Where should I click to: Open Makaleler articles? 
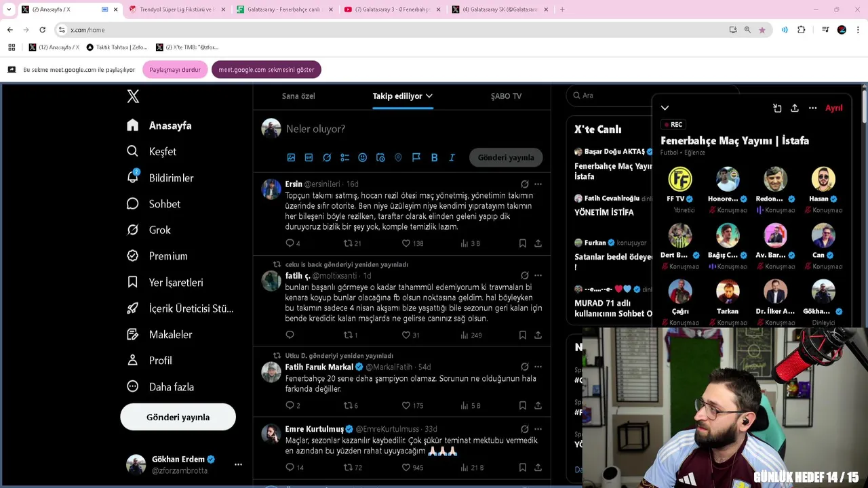pos(159,335)
